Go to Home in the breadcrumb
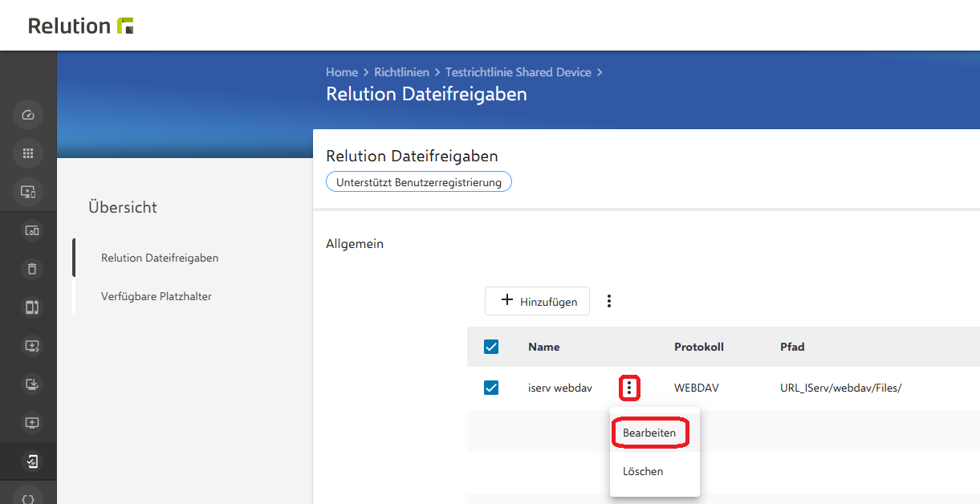This screenshot has width=980, height=504. 342,72
